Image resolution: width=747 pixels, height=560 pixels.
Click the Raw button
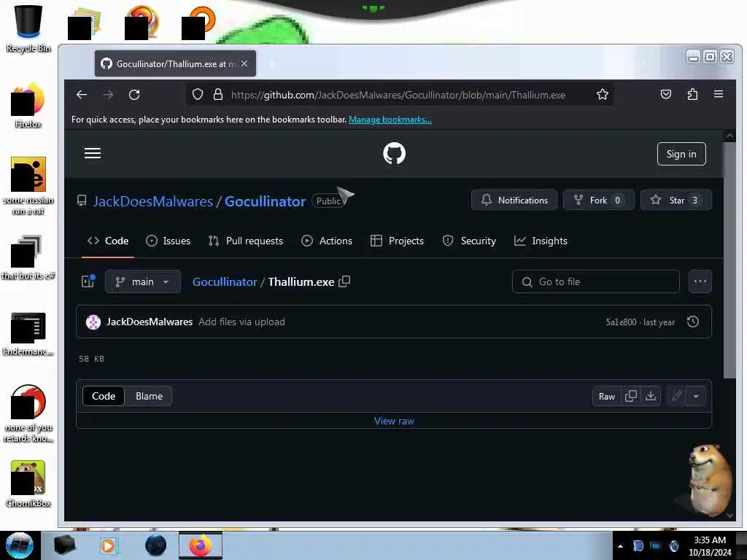[606, 396]
